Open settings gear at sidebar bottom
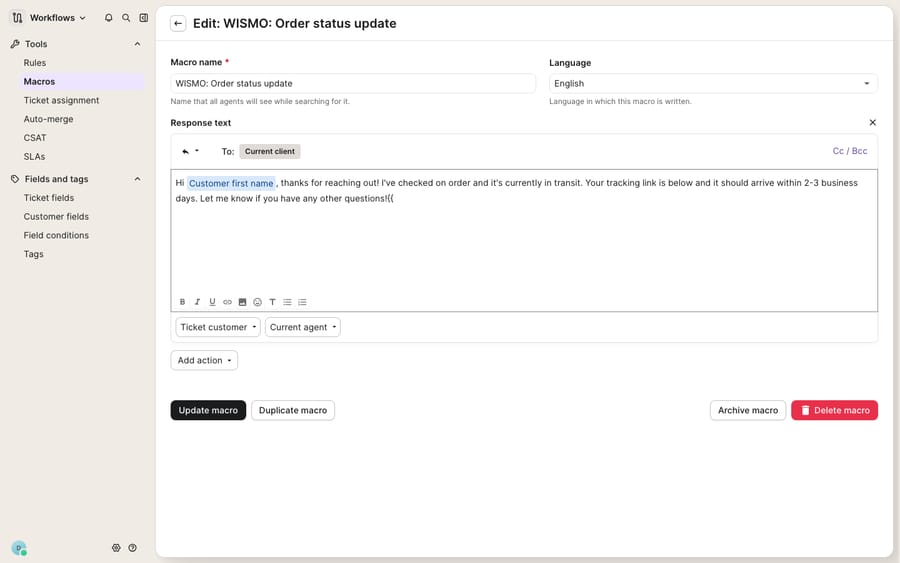Image resolution: width=900 pixels, height=563 pixels. click(x=116, y=548)
